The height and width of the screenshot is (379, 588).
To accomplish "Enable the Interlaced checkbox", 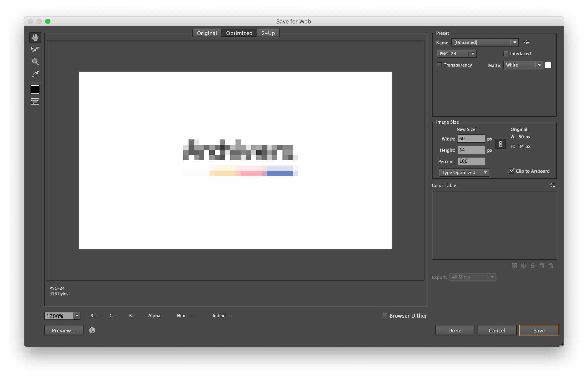I will (506, 54).
